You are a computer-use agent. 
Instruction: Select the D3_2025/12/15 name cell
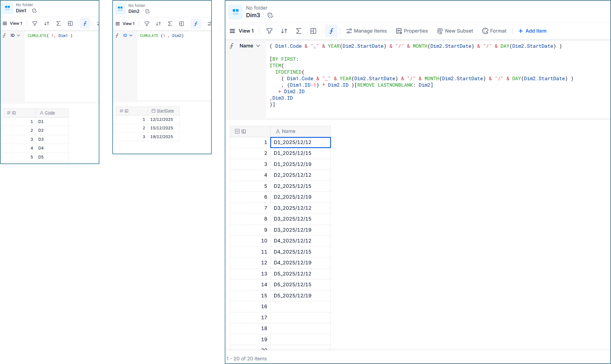point(300,219)
